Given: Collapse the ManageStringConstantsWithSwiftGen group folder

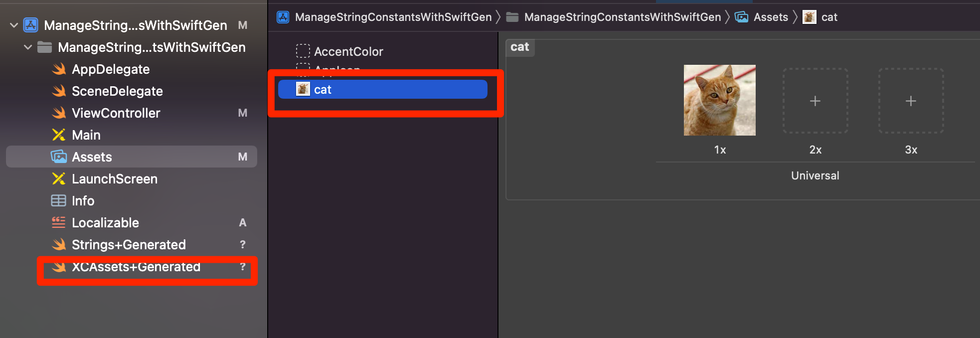Looking at the screenshot, I should point(27,47).
